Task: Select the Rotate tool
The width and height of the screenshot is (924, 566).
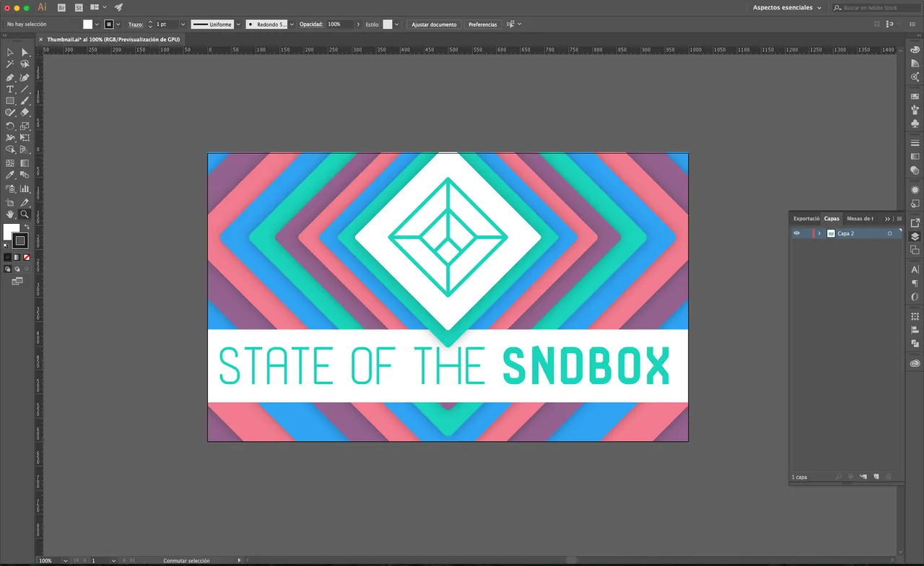Action: [10, 126]
